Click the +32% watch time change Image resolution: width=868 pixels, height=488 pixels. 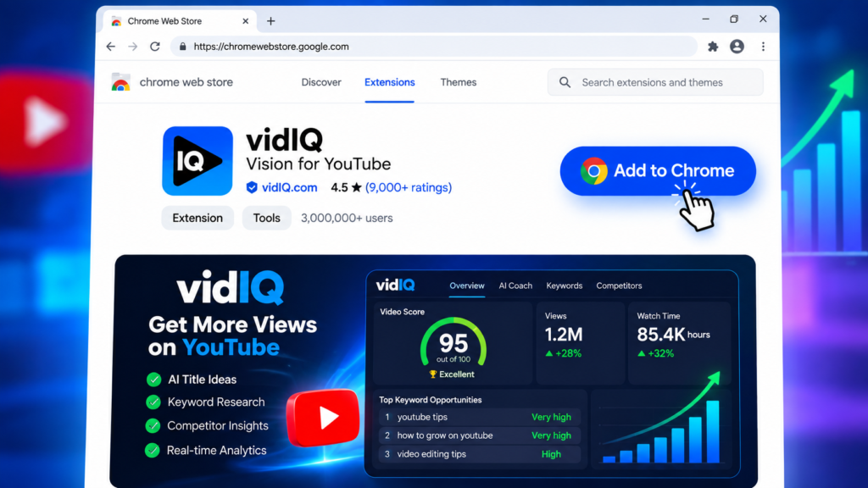tap(655, 353)
